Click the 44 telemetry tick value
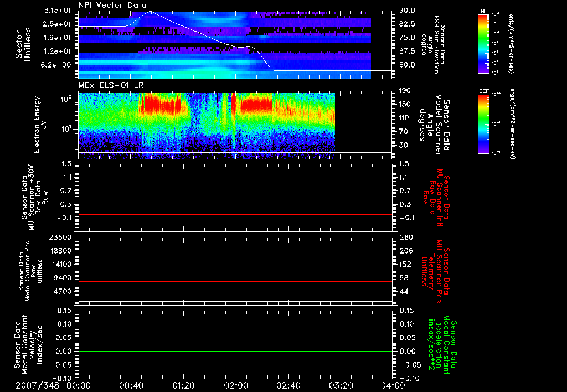Viewport: 567px width, 392px height. (x=404, y=291)
